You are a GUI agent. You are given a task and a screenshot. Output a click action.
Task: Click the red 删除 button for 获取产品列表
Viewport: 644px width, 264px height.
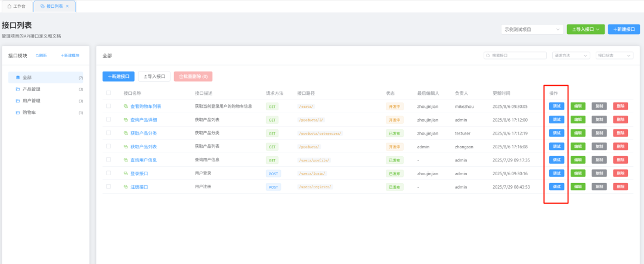pyautogui.click(x=620, y=147)
